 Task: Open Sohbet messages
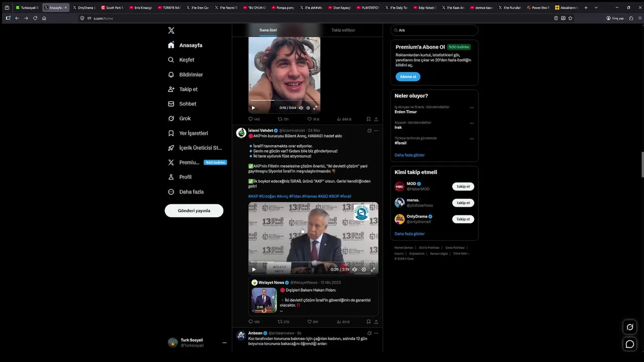click(x=182, y=104)
